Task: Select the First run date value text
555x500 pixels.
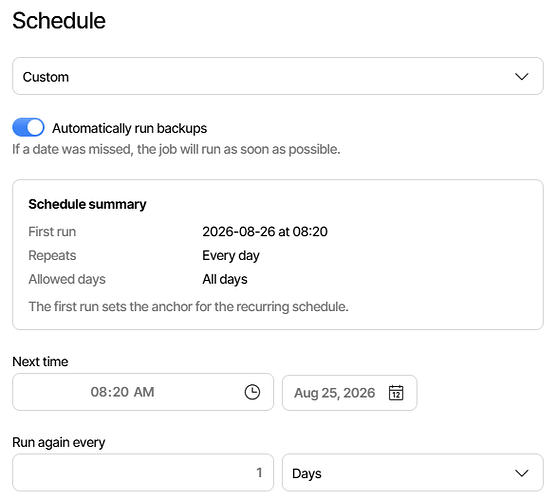Action: click(265, 232)
